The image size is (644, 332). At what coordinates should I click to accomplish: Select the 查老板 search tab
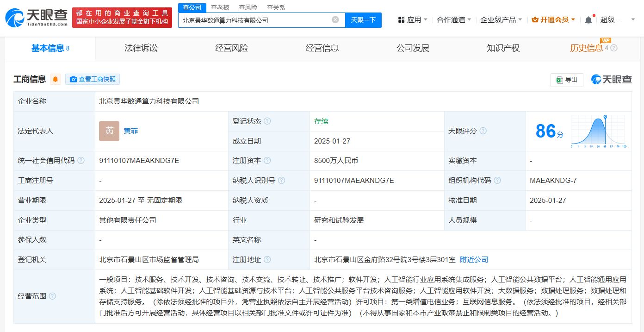[x=220, y=7]
